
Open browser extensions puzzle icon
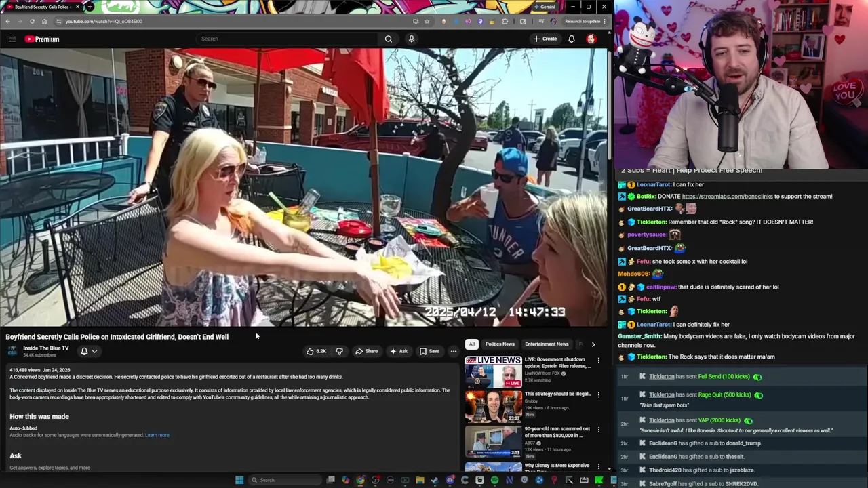point(505,21)
